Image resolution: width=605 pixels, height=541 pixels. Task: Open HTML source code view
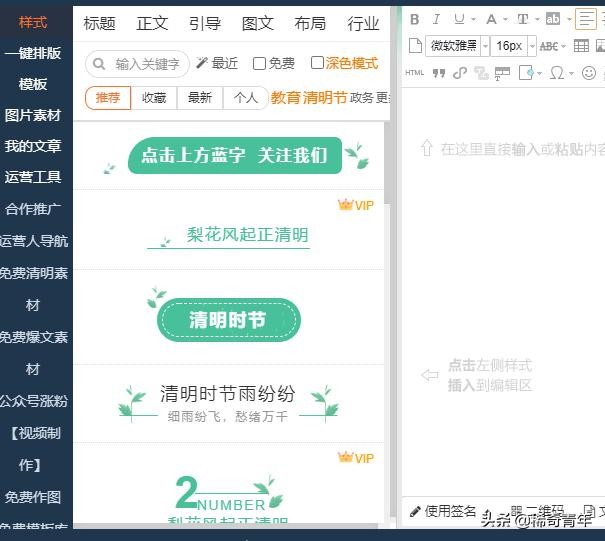click(x=414, y=73)
